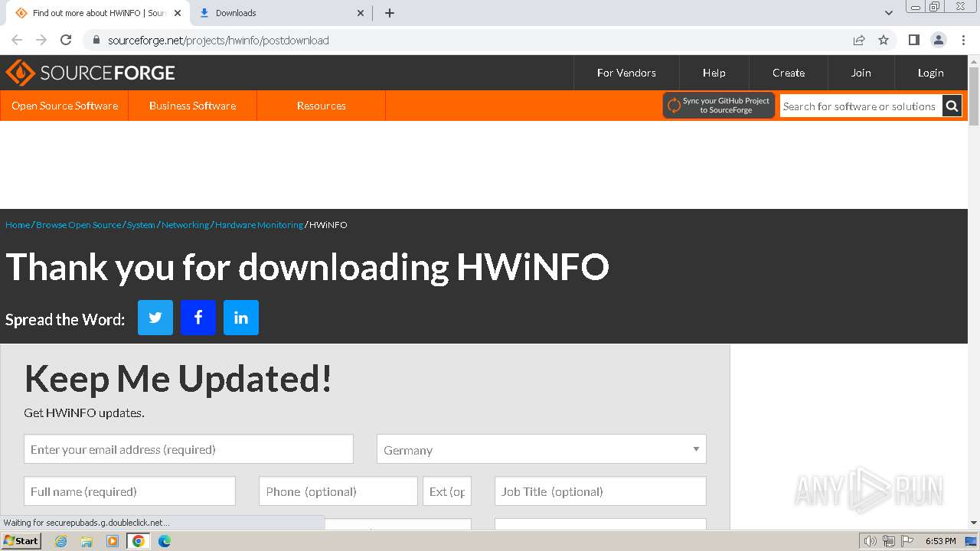Click the search magnifier button

(x=952, y=106)
